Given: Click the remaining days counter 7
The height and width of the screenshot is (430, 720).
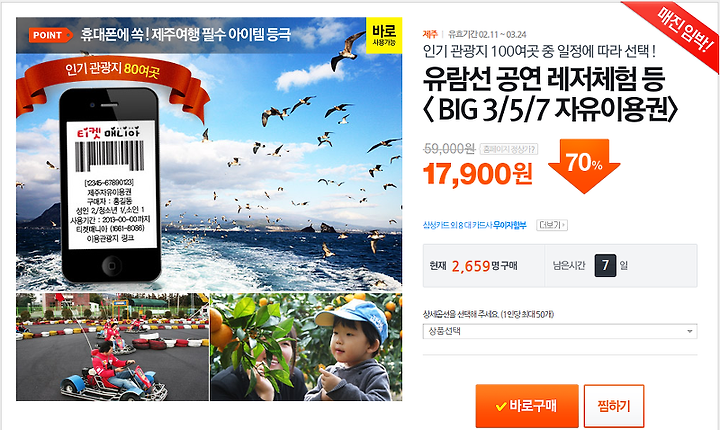Looking at the screenshot, I should [605, 266].
